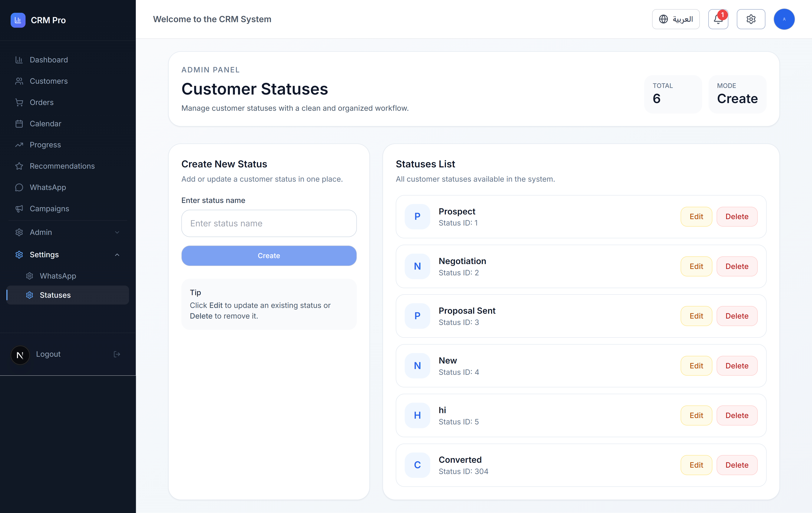Screen dimensions: 812x513
Task: Click the Admin gear icon
Action: tap(19, 232)
